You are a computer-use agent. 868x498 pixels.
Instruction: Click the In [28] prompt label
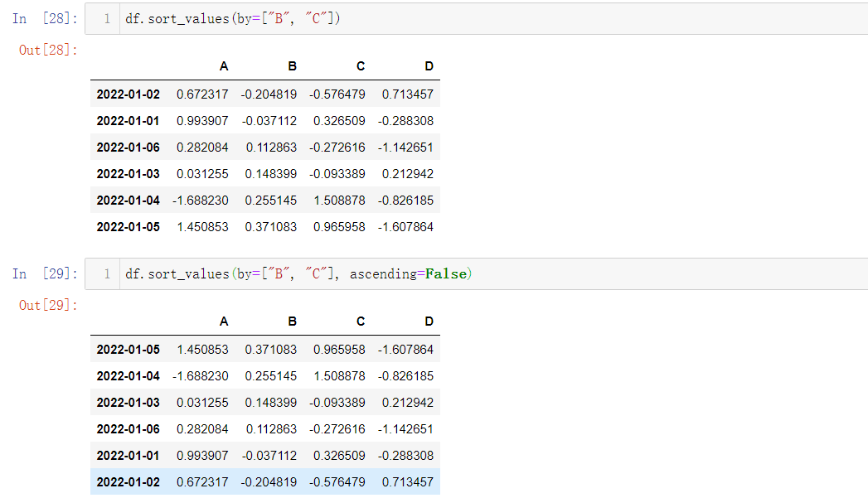point(45,19)
